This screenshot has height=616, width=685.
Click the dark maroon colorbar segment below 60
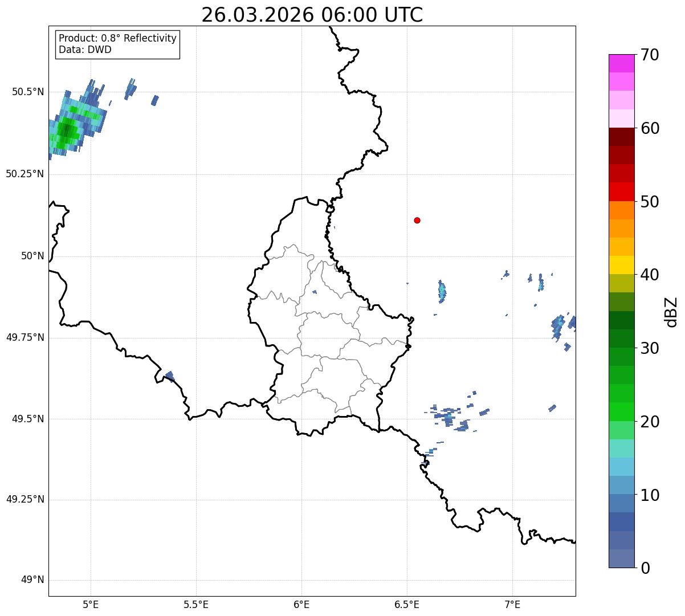(x=621, y=137)
